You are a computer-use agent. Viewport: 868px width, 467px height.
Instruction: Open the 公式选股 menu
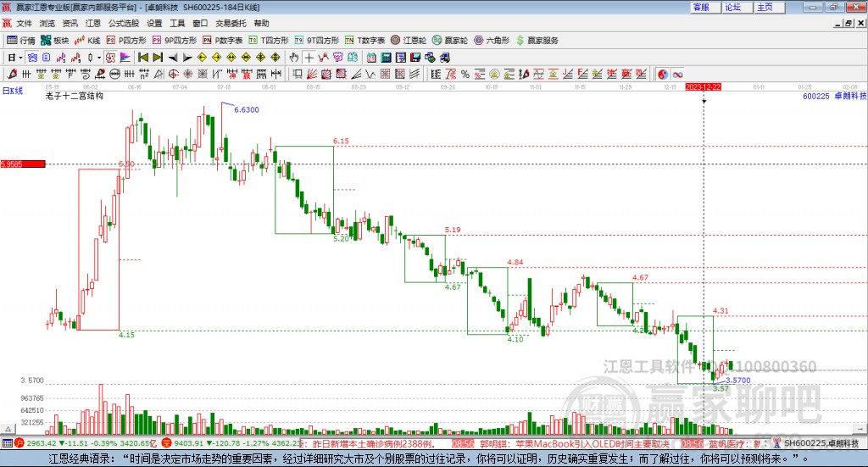click(x=124, y=23)
